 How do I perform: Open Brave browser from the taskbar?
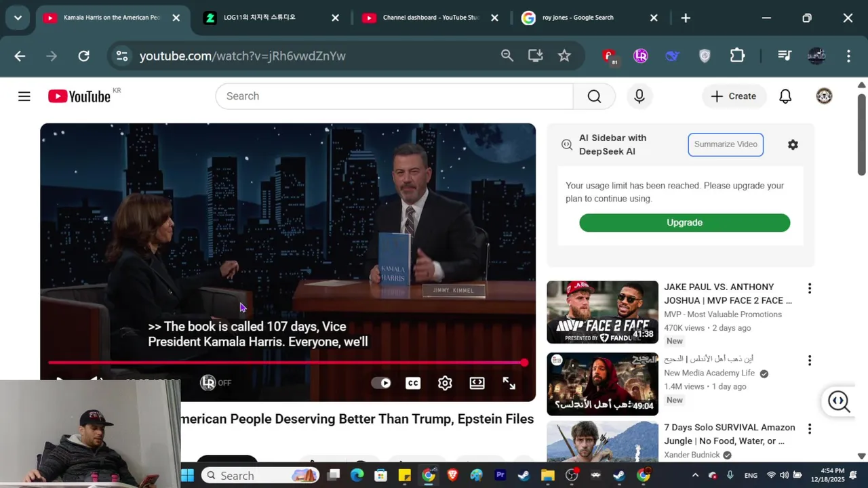click(452, 475)
